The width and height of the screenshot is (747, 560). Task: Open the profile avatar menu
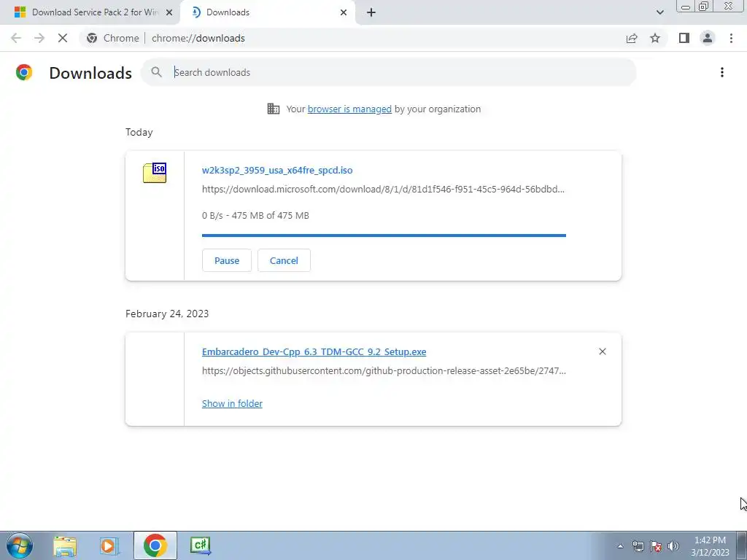[708, 38]
